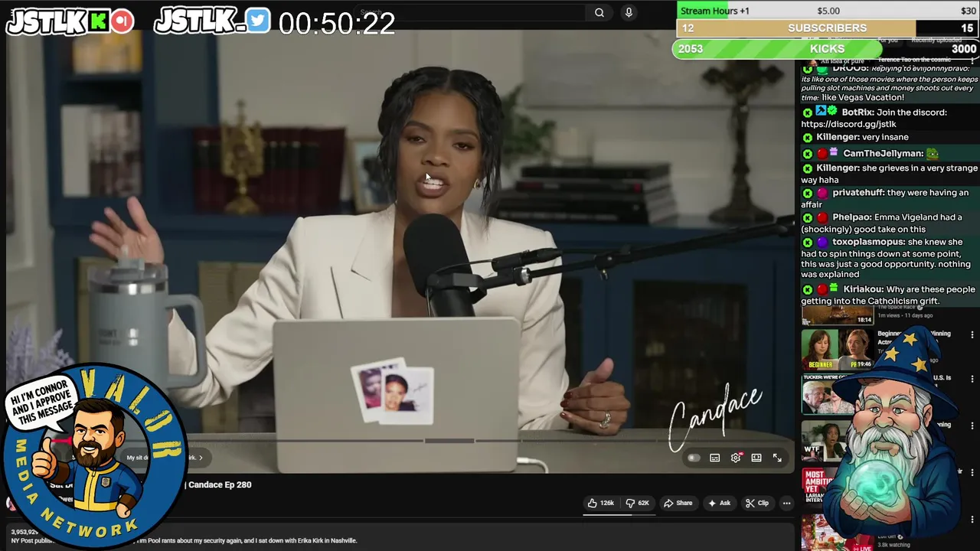This screenshot has width=980, height=551.
Task: Open the thumbnail with the 18:14 duration
Action: [x=837, y=315]
